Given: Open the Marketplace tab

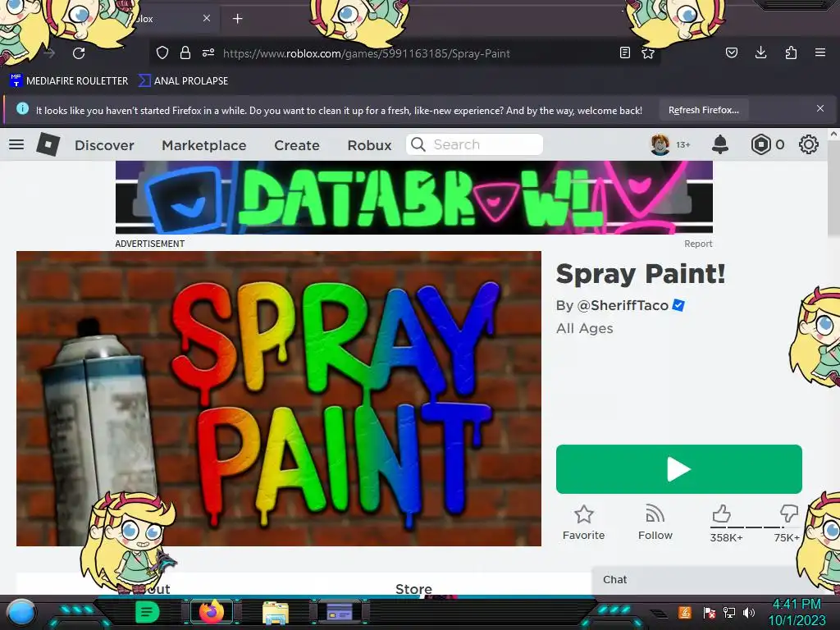Looking at the screenshot, I should [204, 145].
